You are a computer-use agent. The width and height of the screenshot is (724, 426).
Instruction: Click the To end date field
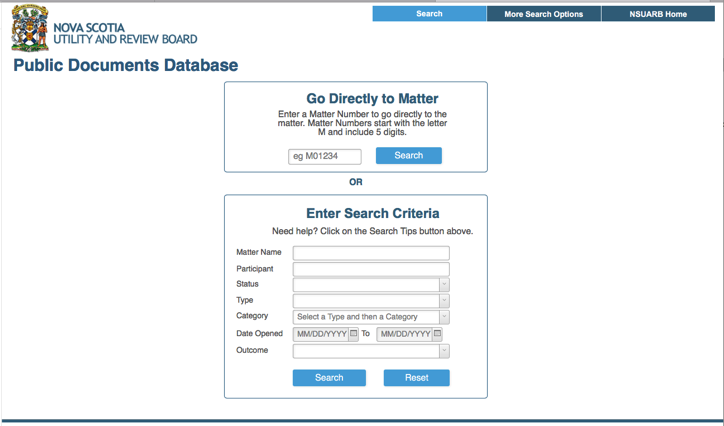404,334
